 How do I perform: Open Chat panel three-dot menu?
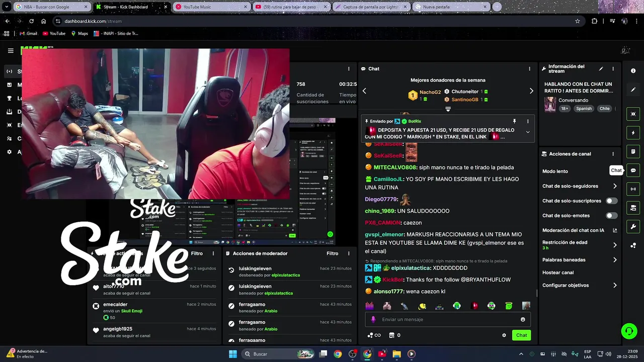click(529, 69)
